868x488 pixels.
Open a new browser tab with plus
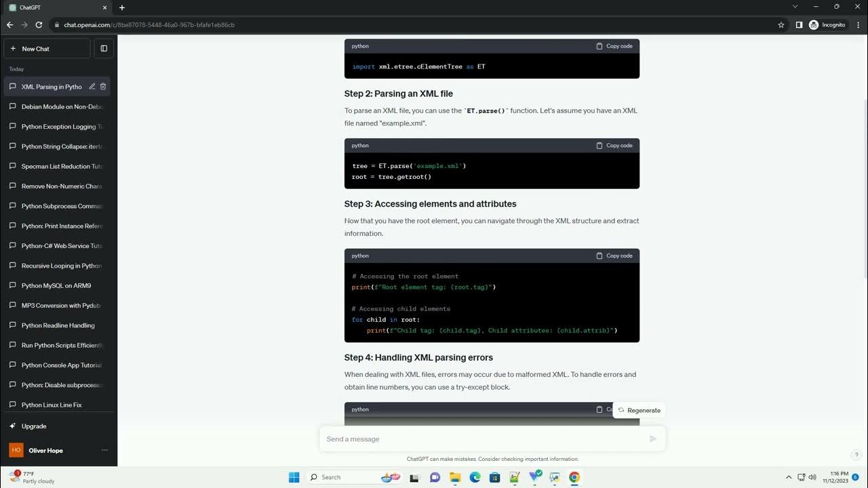(x=122, y=7)
